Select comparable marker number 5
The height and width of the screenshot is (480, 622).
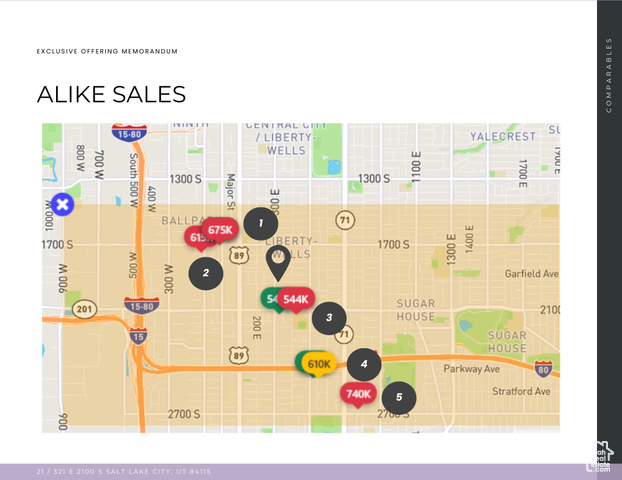pos(399,397)
